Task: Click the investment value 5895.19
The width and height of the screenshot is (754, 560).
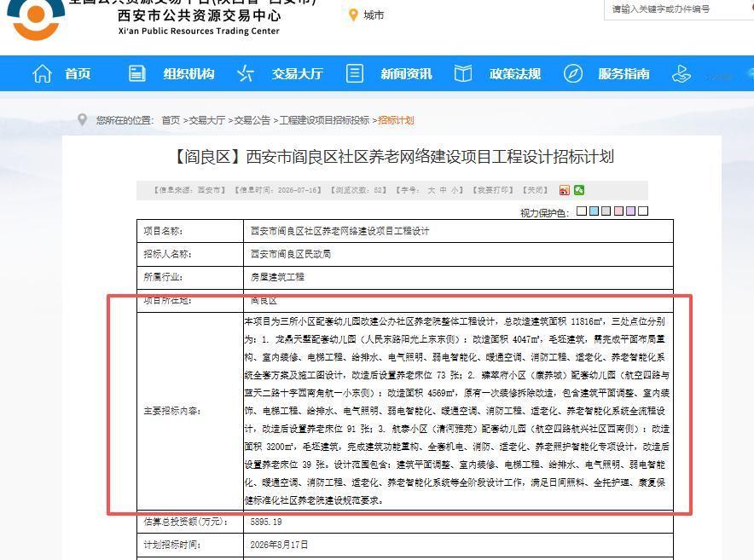Action: point(266,522)
